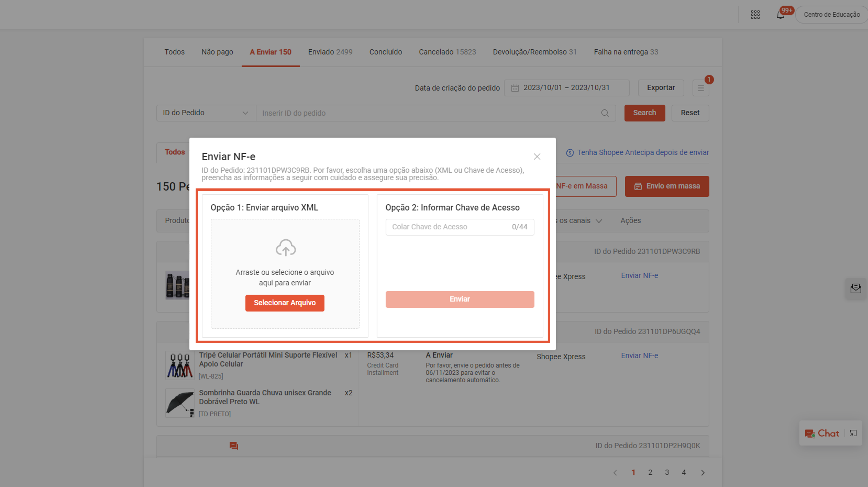
Task: Expand the ID do Pedido dropdown
Action: click(206, 113)
